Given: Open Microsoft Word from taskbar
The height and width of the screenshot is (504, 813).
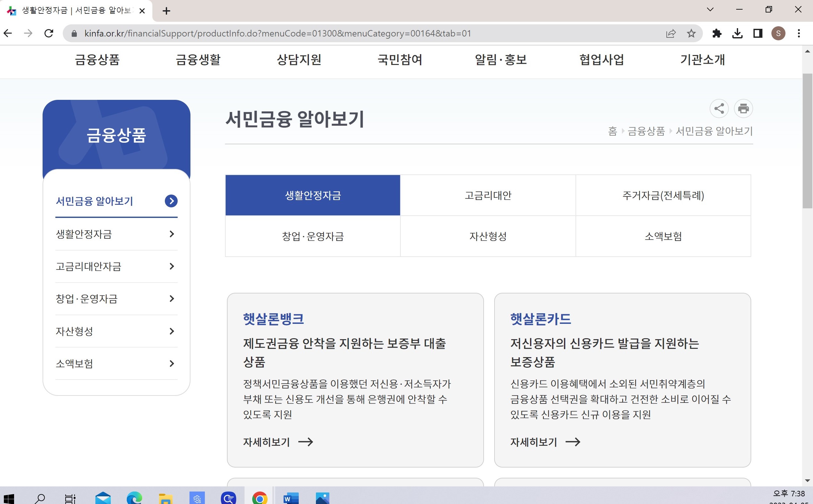Looking at the screenshot, I should pyautogui.click(x=291, y=498).
